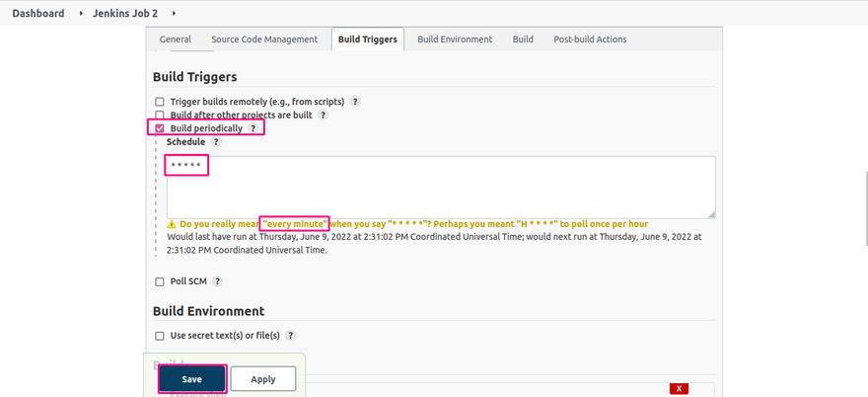Viewport: 868px width, 397px height.
Task: Enable Trigger builds remotely checkbox
Action: point(160,102)
